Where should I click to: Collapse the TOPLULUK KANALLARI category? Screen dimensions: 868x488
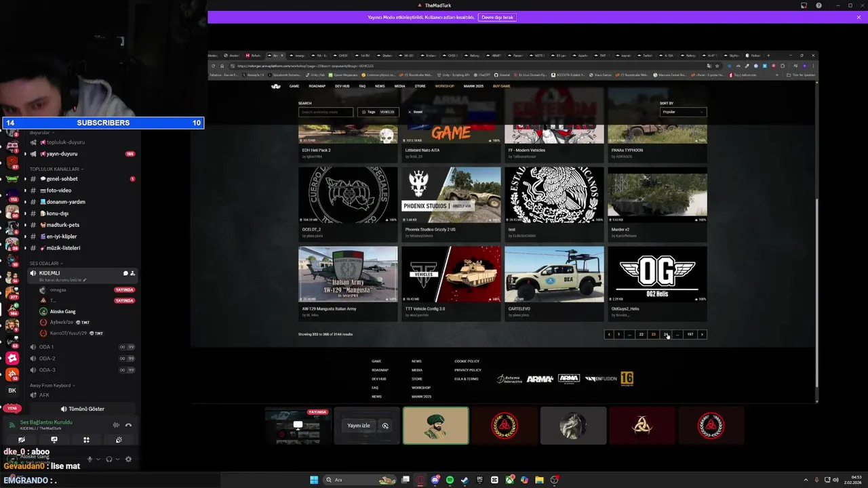coord(56,169)
